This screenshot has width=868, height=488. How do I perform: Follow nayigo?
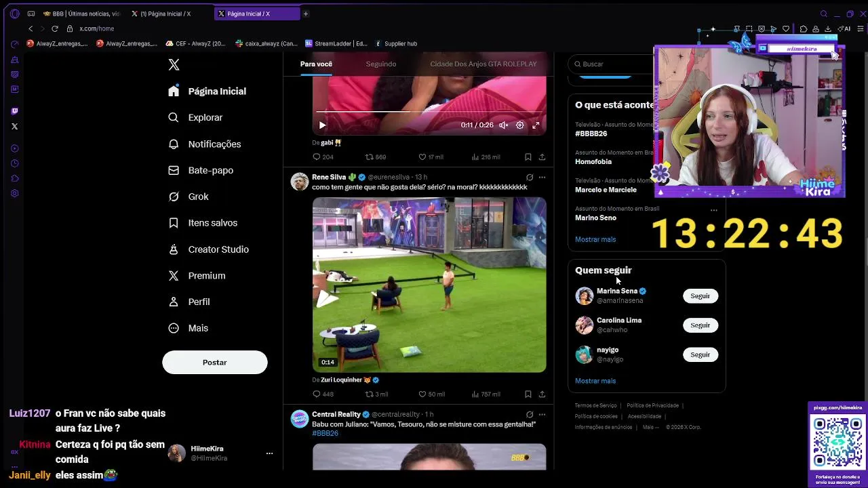700,354
